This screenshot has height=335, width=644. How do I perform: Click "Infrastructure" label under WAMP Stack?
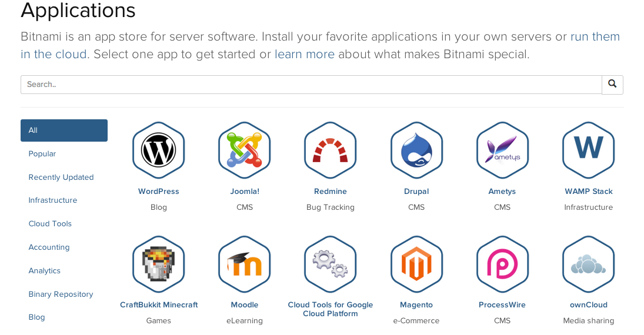589,207
